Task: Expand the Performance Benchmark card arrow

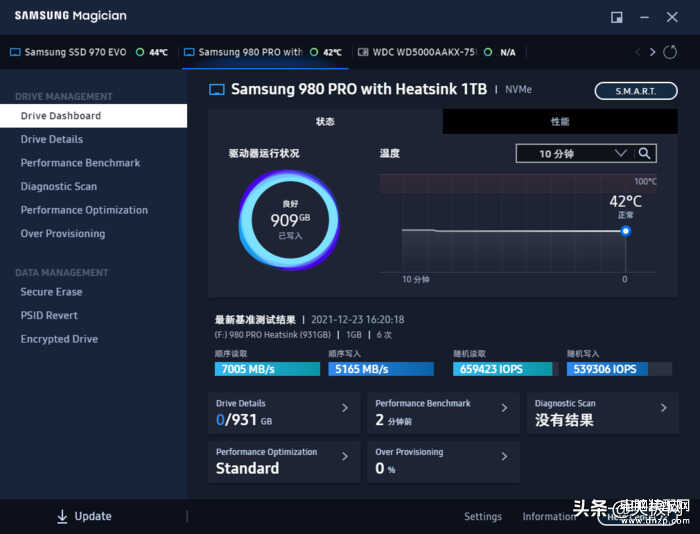Action: pyautogui.click(x=504, y=408)
